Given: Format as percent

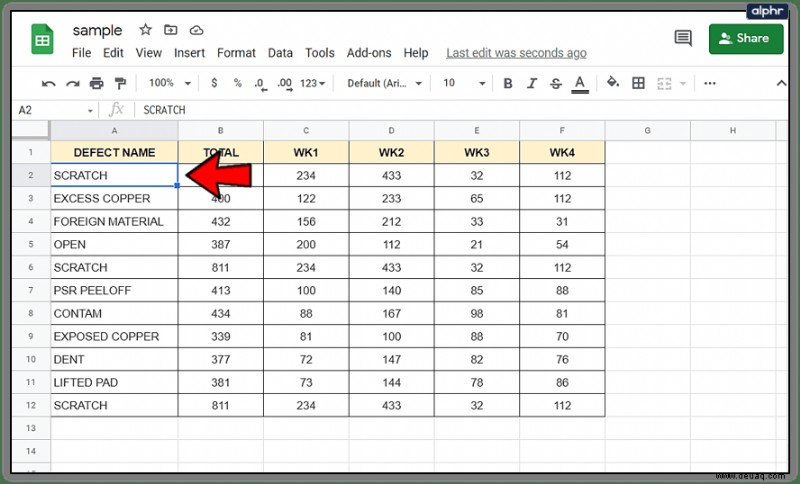Looking at the screenshot, I should [x=237, y=83].
